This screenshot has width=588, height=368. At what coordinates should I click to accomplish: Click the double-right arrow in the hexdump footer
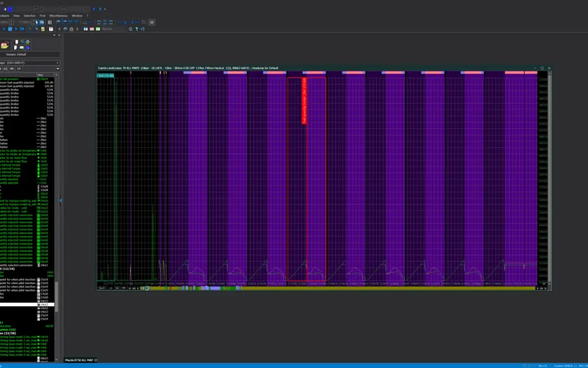click(x=541, y=288)
